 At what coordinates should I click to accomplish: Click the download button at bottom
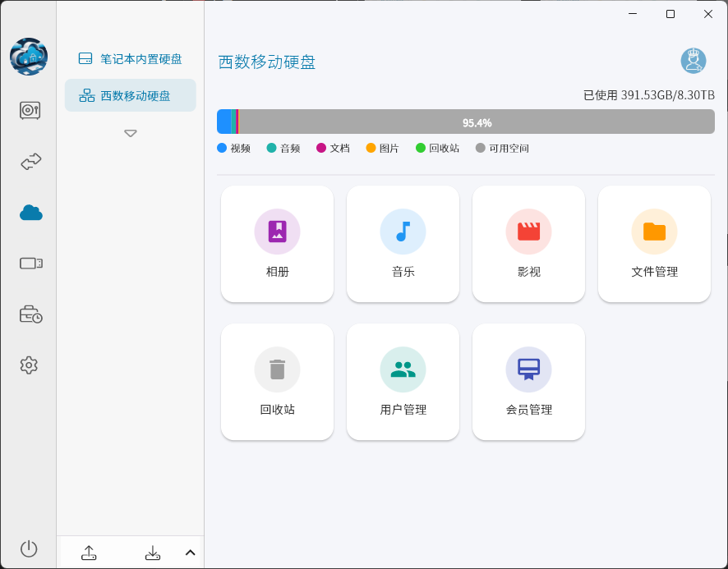click(x=153, y=553)
